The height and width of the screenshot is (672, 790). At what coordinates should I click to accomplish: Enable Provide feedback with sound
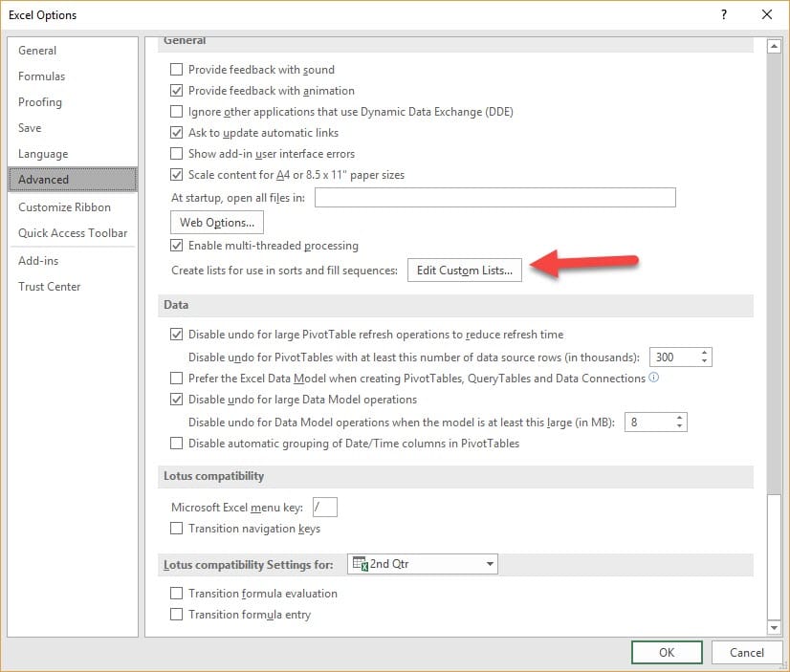point(176,70)
